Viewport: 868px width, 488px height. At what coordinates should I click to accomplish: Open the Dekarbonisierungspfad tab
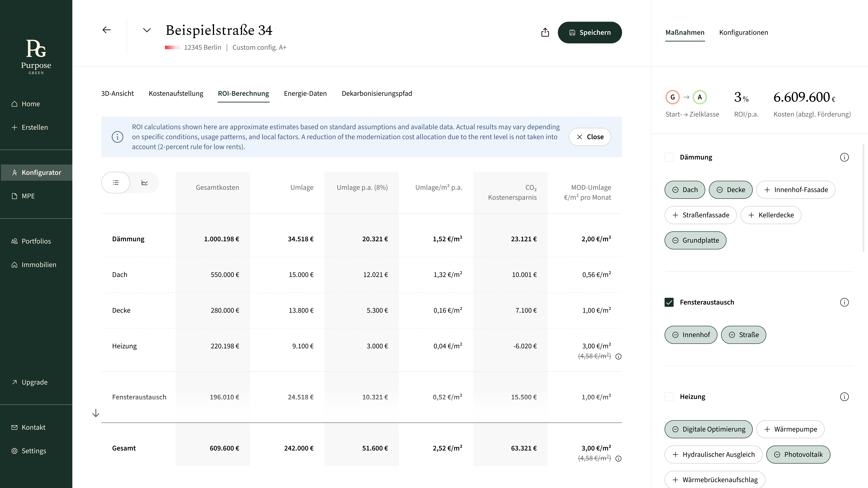pyautogui.click(x=377, y=94)
